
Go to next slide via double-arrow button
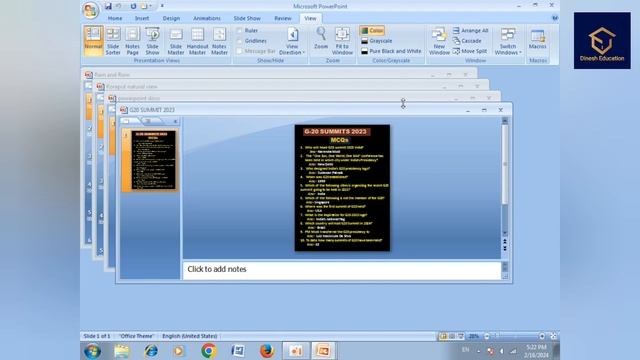(505, 248)
